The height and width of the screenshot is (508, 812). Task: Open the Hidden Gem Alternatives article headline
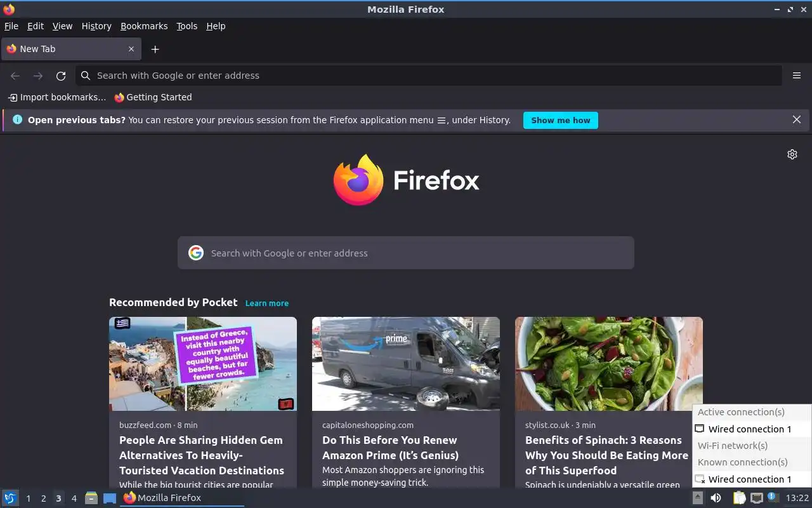202,455
